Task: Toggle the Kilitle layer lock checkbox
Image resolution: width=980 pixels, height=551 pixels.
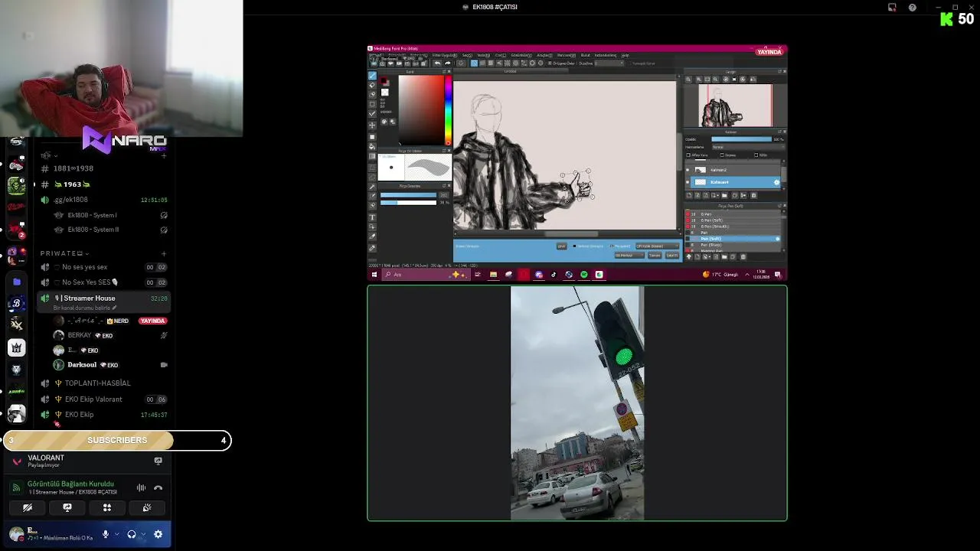Action: point(756,155)
